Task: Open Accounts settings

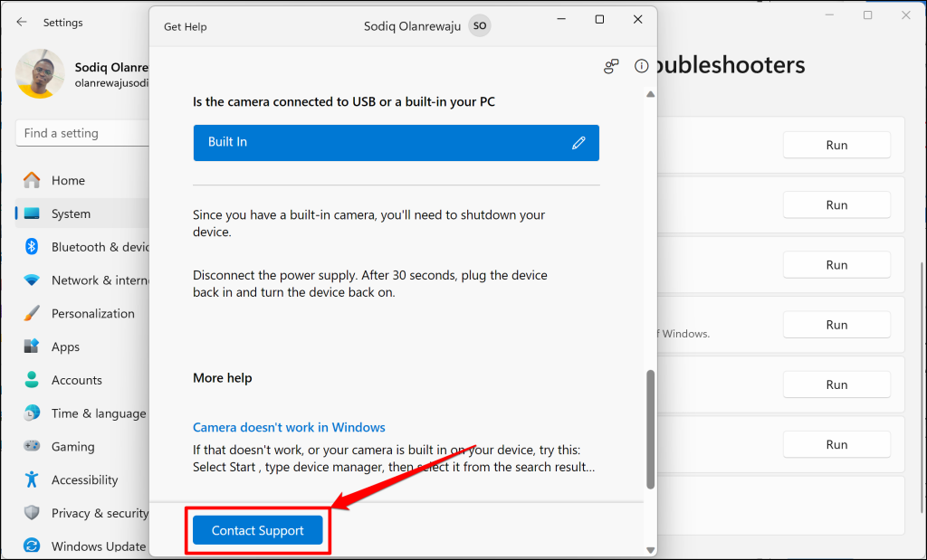Action: click(x=82, y=380)
